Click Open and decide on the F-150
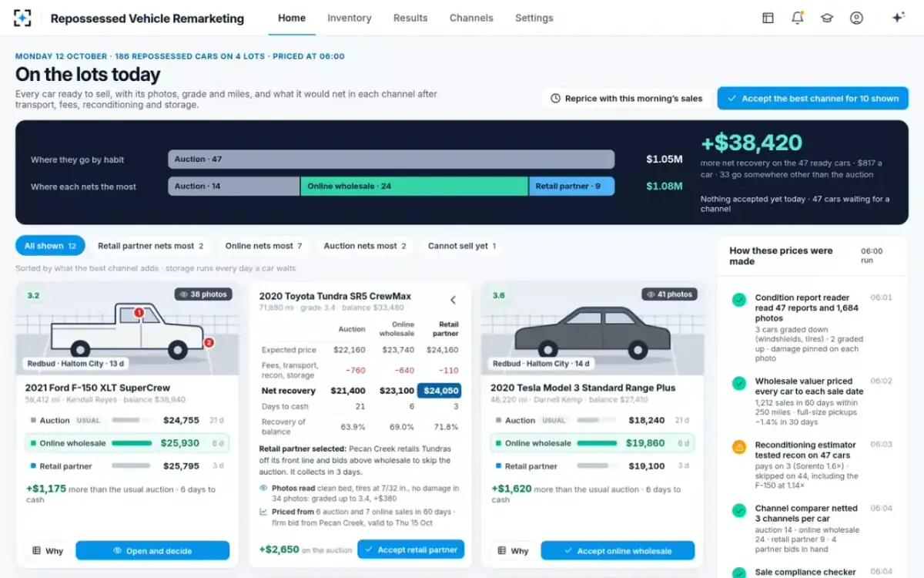The height and width of the screenshot is (578, 924). pos(152,550)
